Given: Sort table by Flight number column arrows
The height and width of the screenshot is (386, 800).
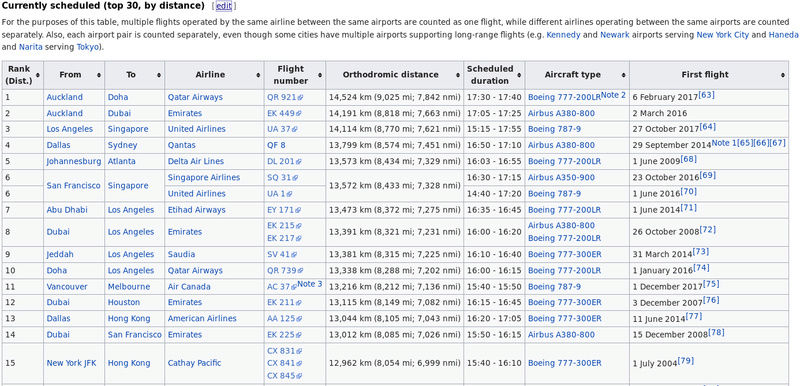Looking at the screenshot, I should tap(320, 75).
